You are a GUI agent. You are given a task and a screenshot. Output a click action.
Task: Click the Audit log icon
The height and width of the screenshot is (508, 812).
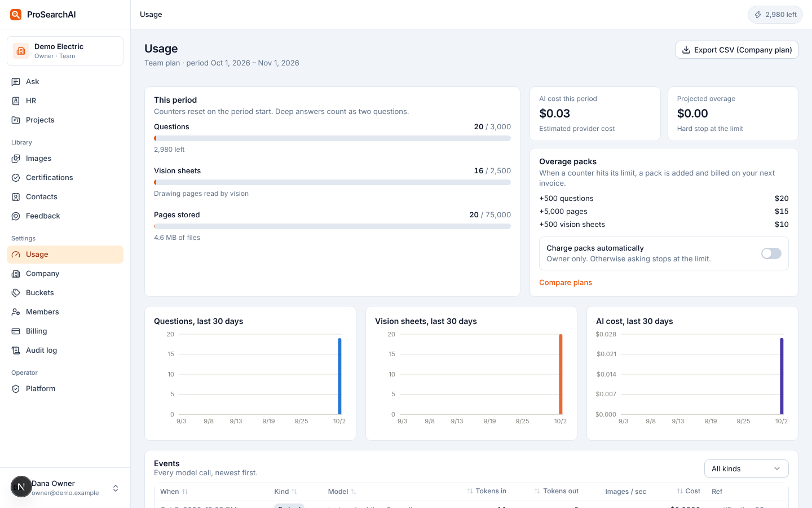[x=16, y=351]
